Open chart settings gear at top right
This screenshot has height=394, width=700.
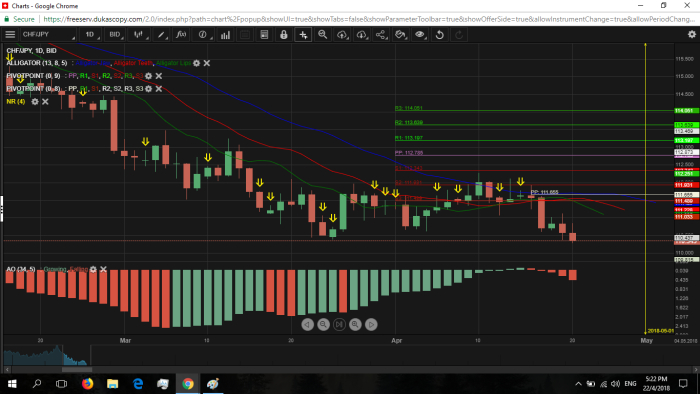click(692, 34)
